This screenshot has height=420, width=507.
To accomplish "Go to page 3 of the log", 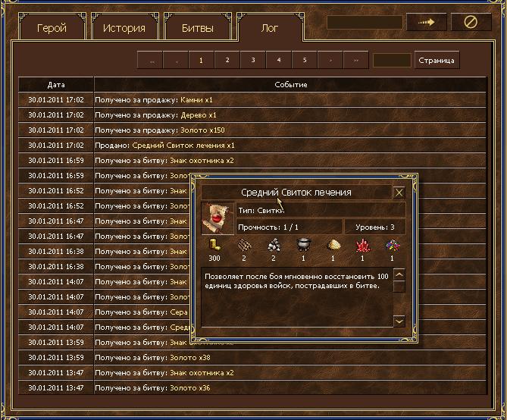I will (x=252, y=60).
